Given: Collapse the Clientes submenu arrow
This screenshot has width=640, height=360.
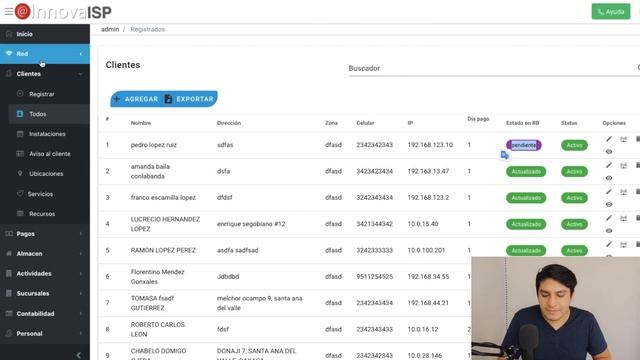Looking at the screenshot, I should tap(81, 74).
